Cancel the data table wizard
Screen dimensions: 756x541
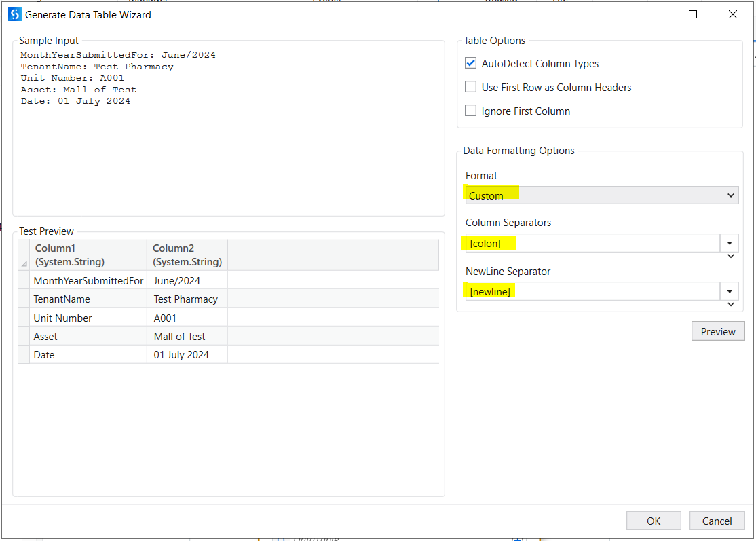717,521
